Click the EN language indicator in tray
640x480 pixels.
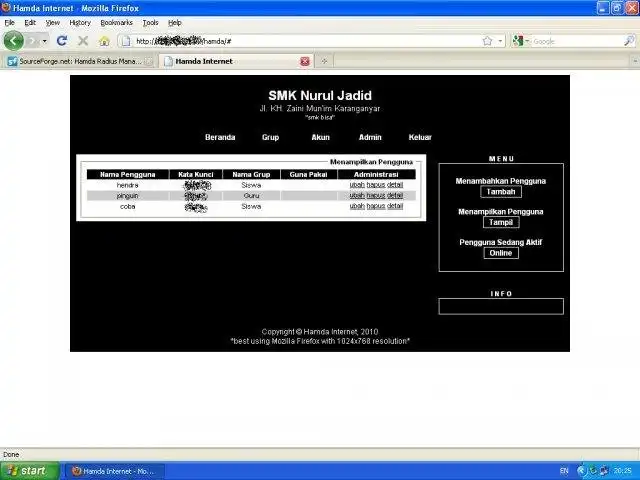564,471
